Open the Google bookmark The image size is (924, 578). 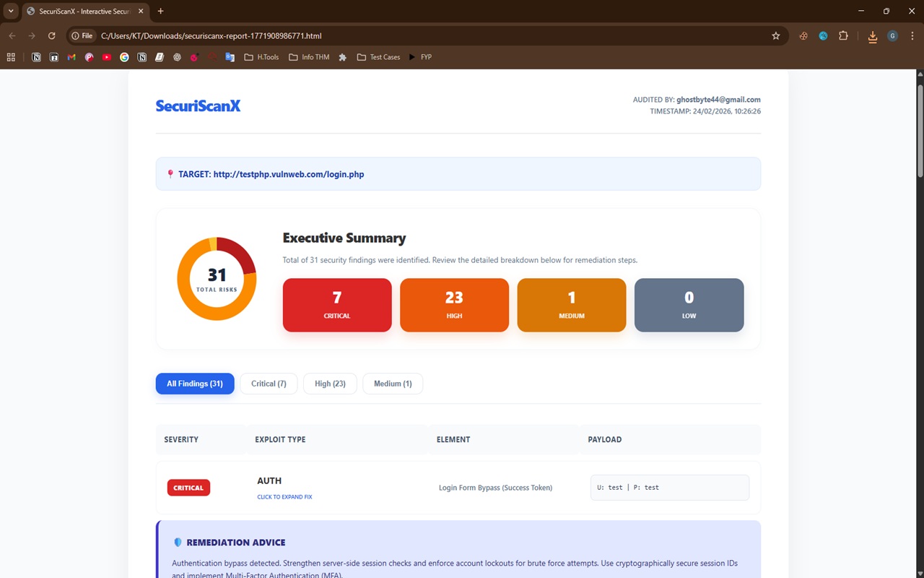coord(124,57)
